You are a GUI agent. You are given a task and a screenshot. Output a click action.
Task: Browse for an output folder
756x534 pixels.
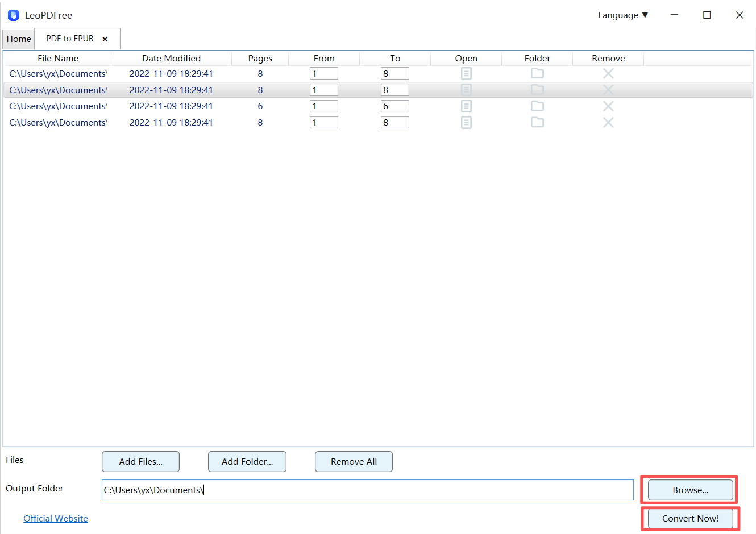coord(691,490)
